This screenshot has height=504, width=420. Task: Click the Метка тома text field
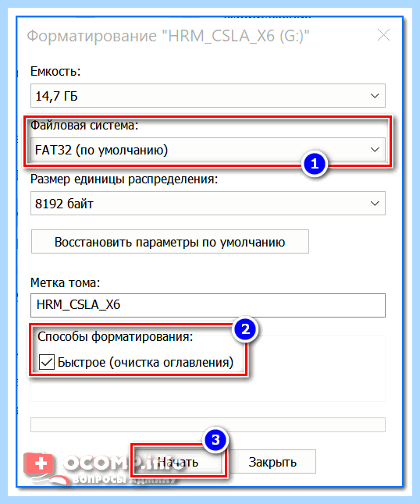(x=208, y=305)
